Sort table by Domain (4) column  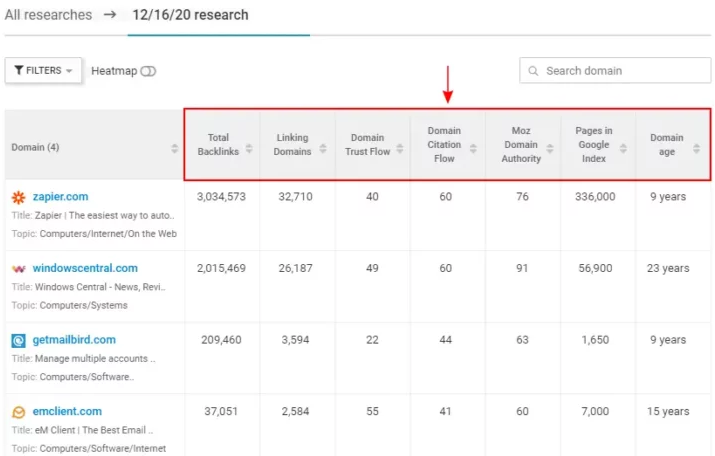175,148
